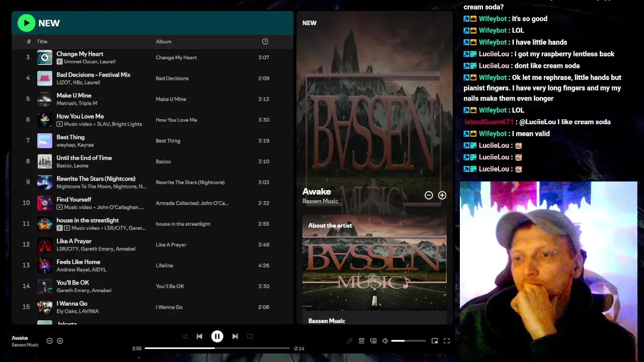This screenshot has width=644, height=362.
Task: Open artist link LIZOT, HBz, Laurell
Action: (78, 82)
